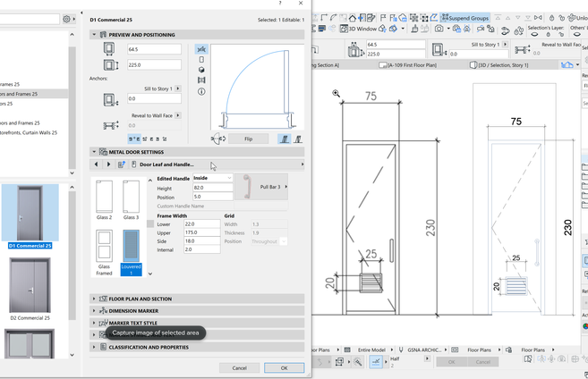Switch preview to 3D view icon
The height and width of the screenshot is (379, 588).
(201, 70)
